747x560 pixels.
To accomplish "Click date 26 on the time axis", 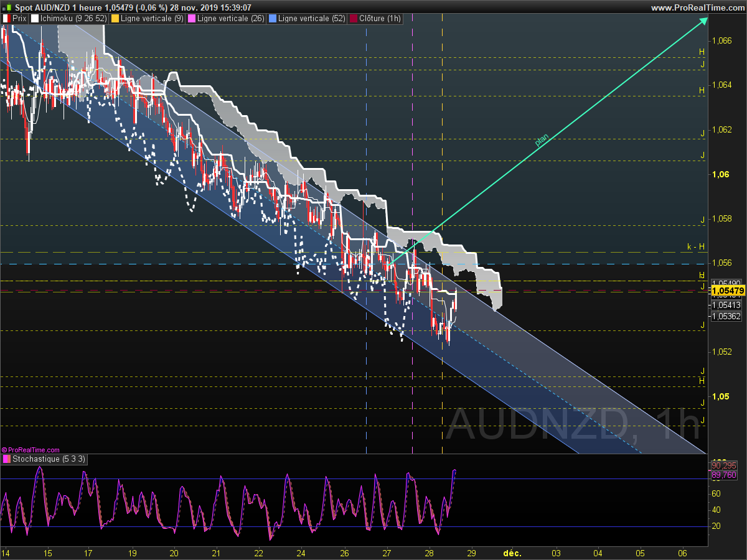I will pyautogui.click(x=345, y=553).
